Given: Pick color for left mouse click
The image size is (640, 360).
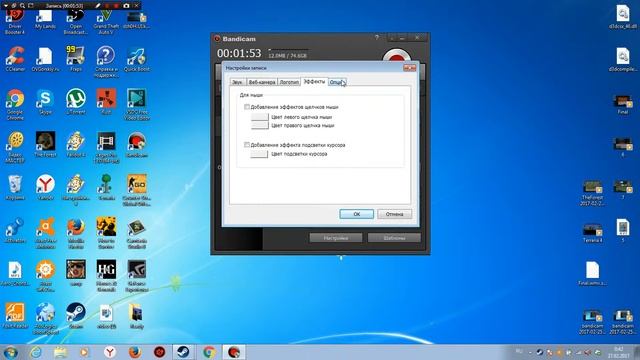Looking at the screenshot, I should 260,117.
